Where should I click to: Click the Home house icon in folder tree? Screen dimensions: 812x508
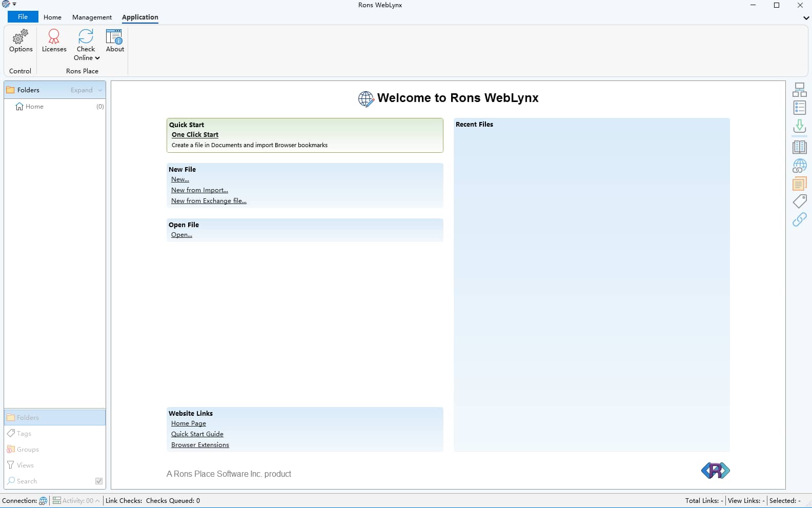(19, 106)
